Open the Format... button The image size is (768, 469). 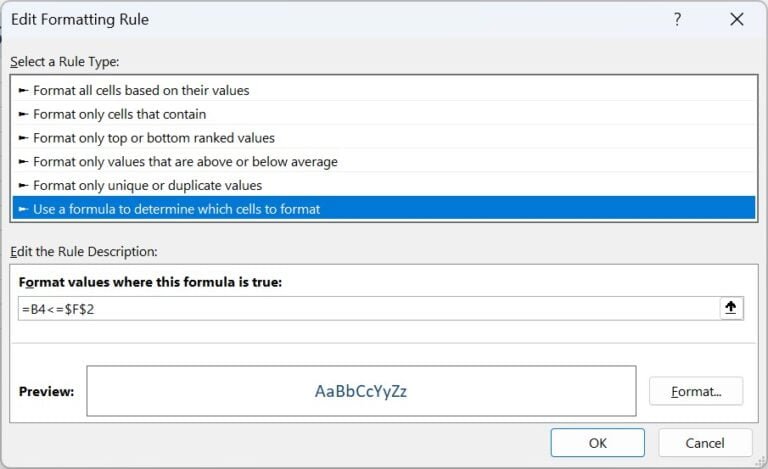coord(695,392)
